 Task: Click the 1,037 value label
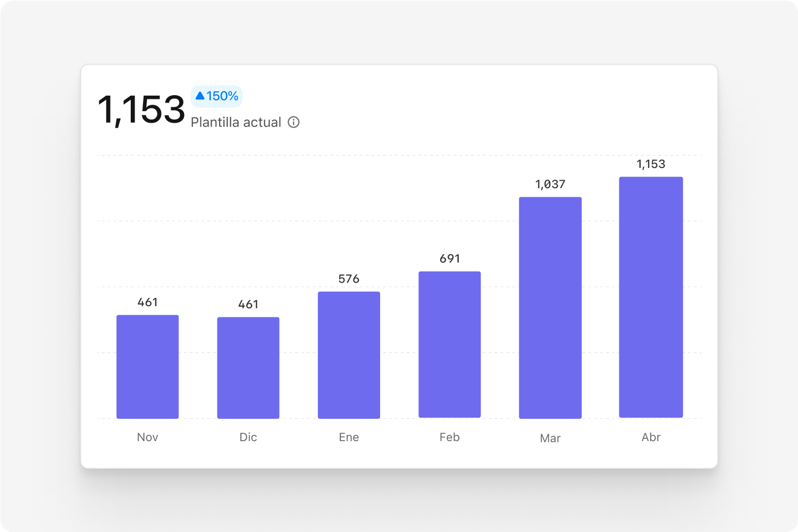550,184
